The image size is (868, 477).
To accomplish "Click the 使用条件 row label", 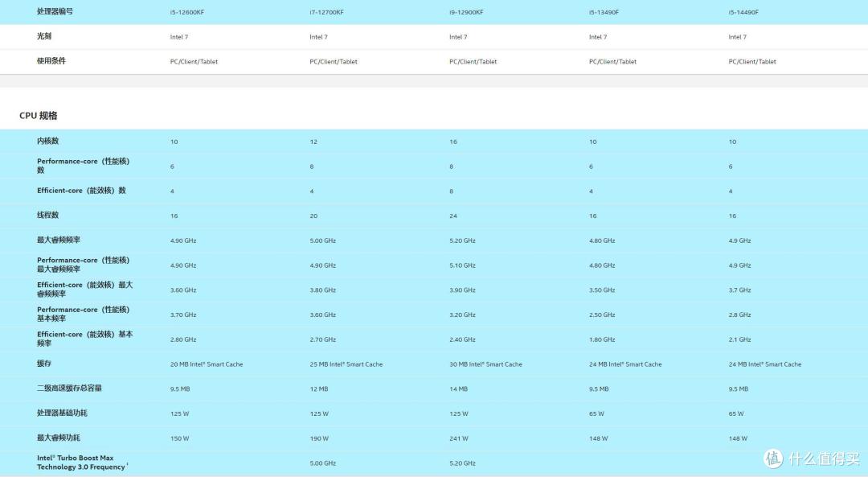I will point(51,61).
